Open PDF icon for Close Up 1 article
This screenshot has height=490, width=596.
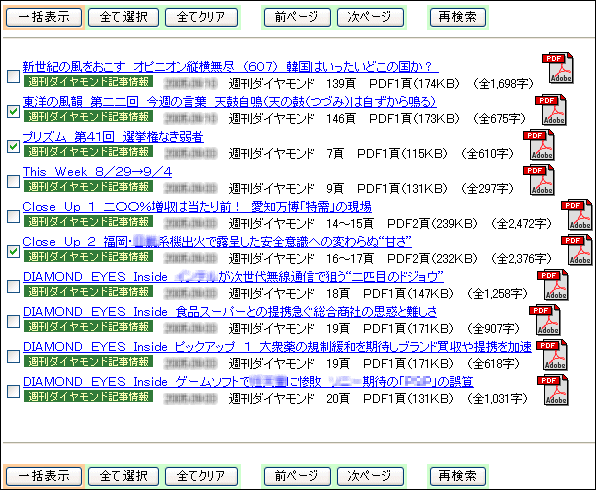pyautogui.click(x=577, y=215)
